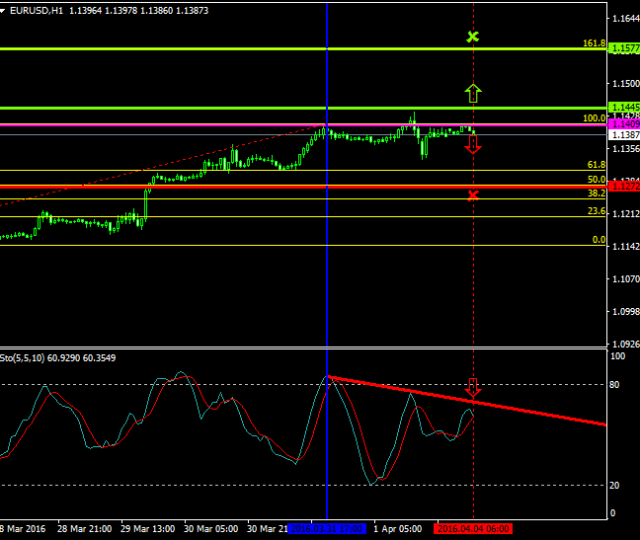Click the white 1.1387 current price tag

(624, 134)
